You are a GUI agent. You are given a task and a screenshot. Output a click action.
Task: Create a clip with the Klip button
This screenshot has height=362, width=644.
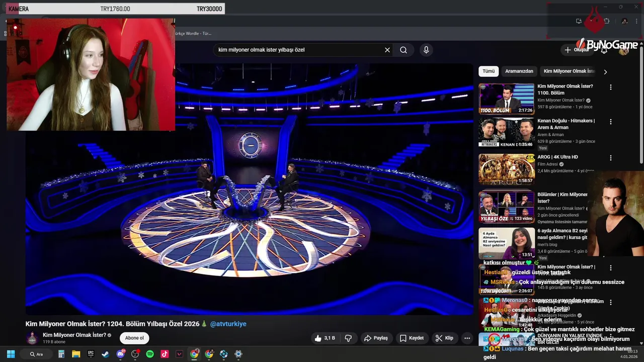pos(444,338)
